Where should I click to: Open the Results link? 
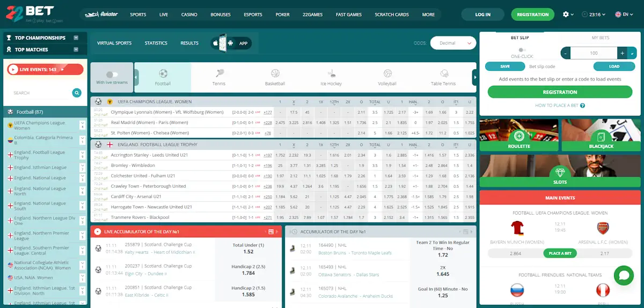[x=189, y=43]
